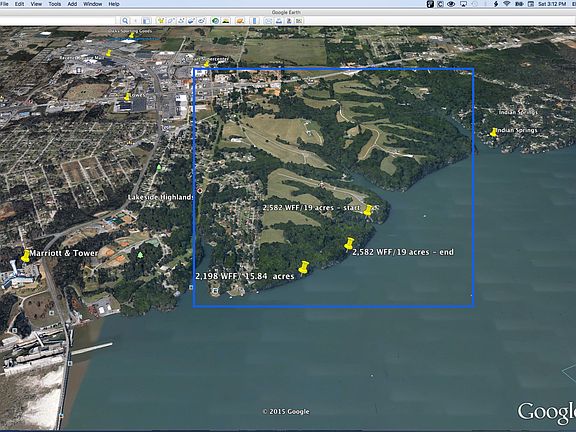Expand the Window menu
The image size is (576, 432).
[92, 4]
